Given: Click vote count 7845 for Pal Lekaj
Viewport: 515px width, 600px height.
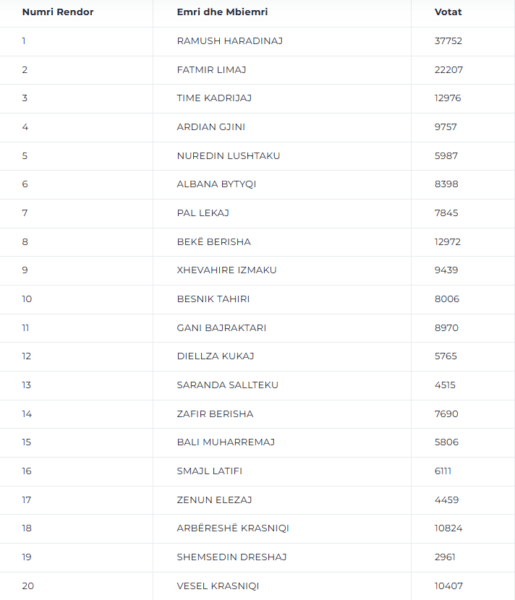Looking at the screenshot, I should tap(446, 213).
